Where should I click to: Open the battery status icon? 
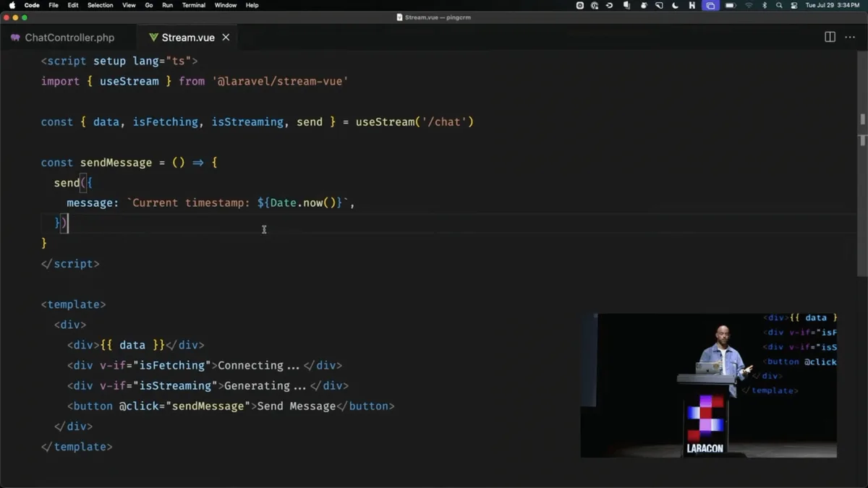(x=731, y=5)
